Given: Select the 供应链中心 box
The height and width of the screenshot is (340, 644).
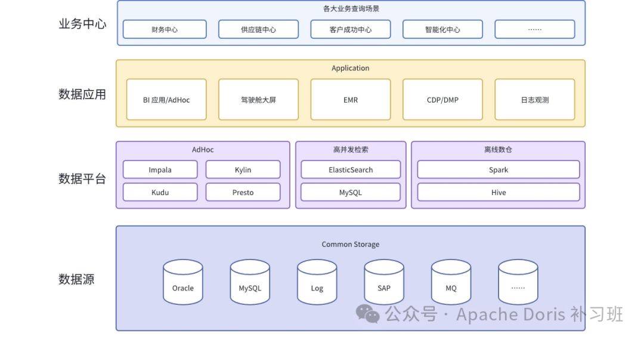Looking at the screenshot, I should pyautogui.click(x=258, y=30).
